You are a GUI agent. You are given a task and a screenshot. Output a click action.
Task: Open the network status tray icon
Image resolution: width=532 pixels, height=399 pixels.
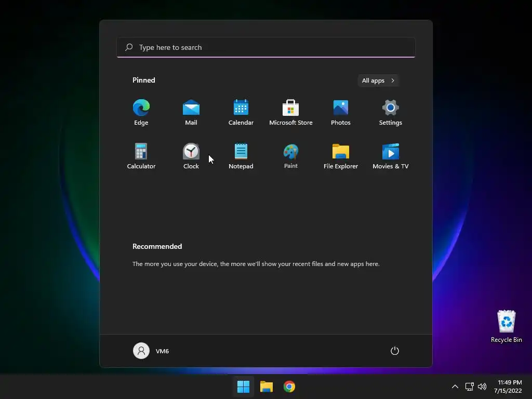coord(469,387)
